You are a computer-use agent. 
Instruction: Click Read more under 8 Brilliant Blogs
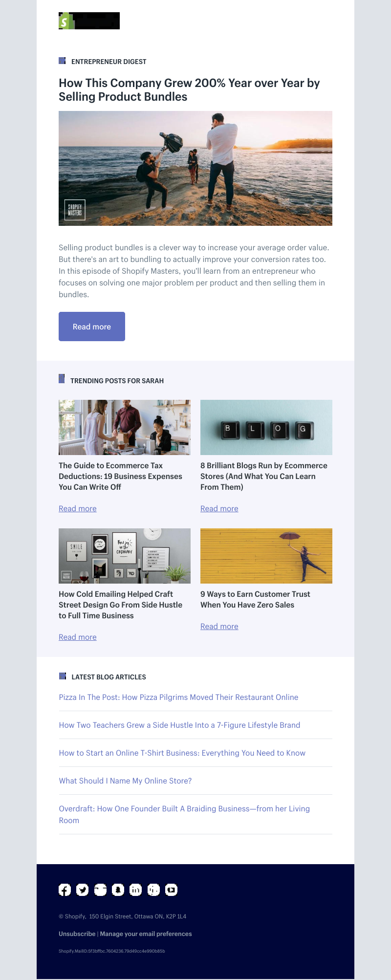pos(219,508)
